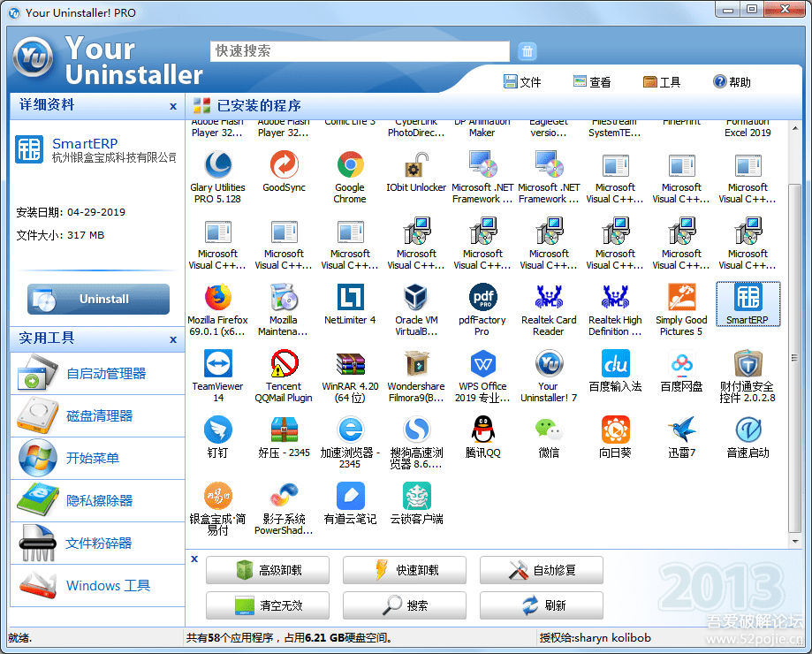Select the GoodSync program icon
Image resolution: width=812 pixels, height=654 pixels.
[284, 165]
